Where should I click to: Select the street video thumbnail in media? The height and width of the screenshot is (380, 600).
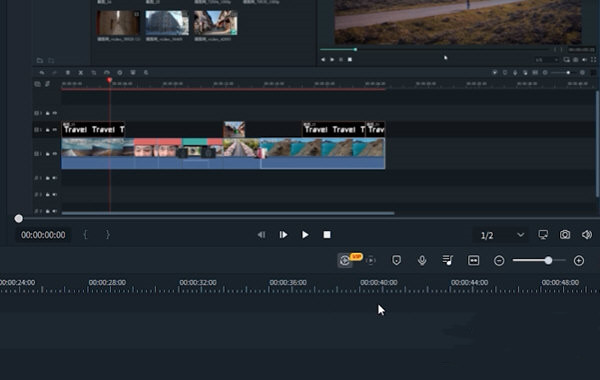(x=215, y=23)
